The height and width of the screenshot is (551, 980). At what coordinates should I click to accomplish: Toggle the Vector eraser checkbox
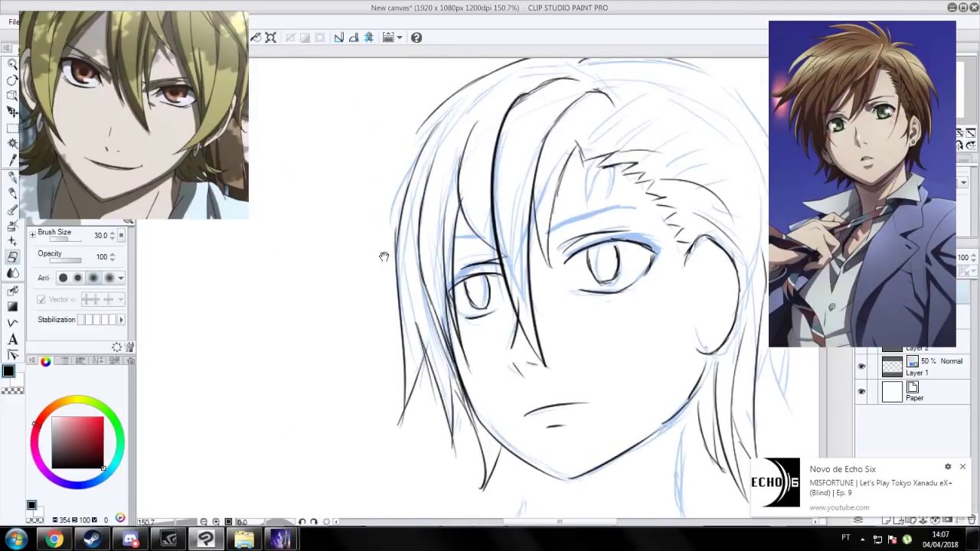pos(41,299)
